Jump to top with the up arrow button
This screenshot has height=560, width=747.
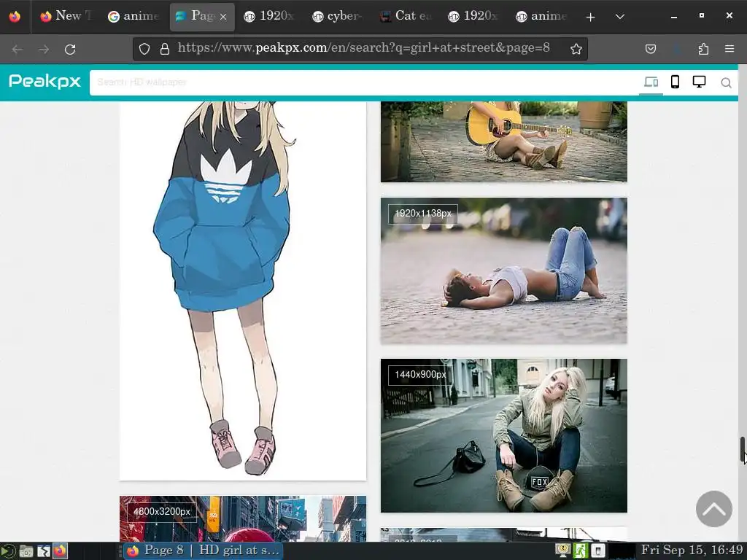[x=713, y=508]
